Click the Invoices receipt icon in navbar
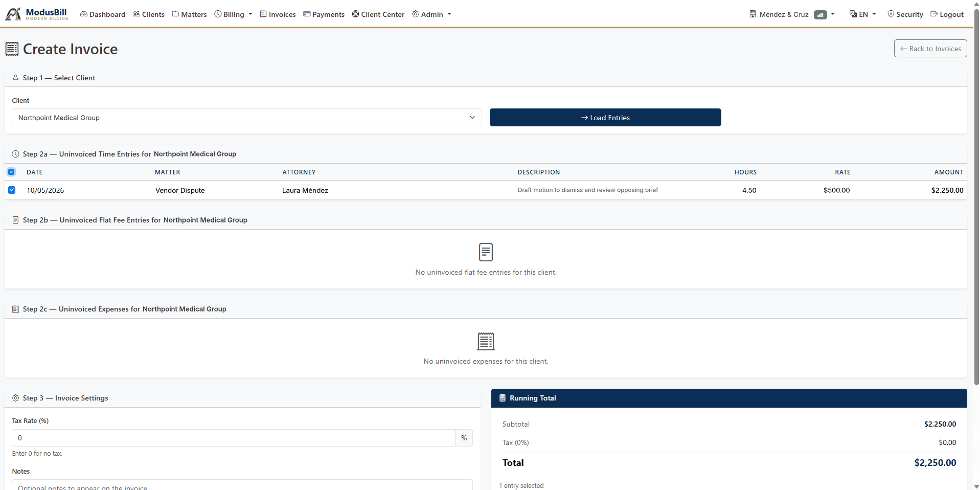The width and height of the screenshot is (980, 490). [x=263, y=14]
